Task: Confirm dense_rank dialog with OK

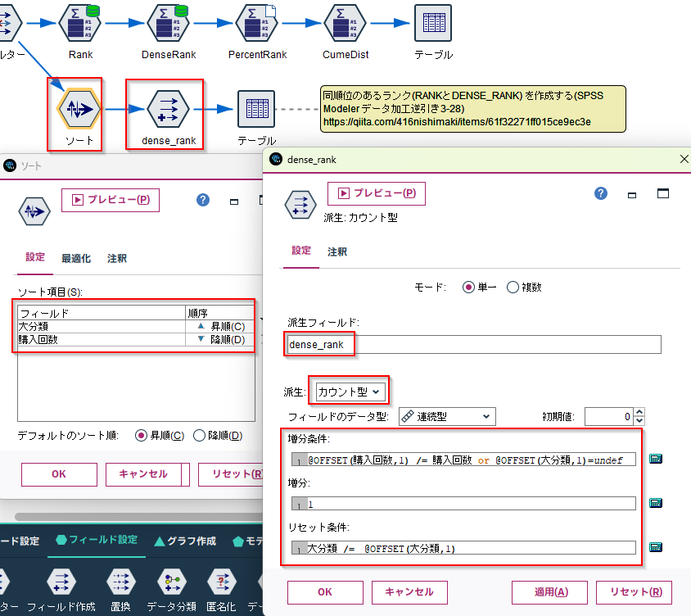Action: (x=325, y=592)
